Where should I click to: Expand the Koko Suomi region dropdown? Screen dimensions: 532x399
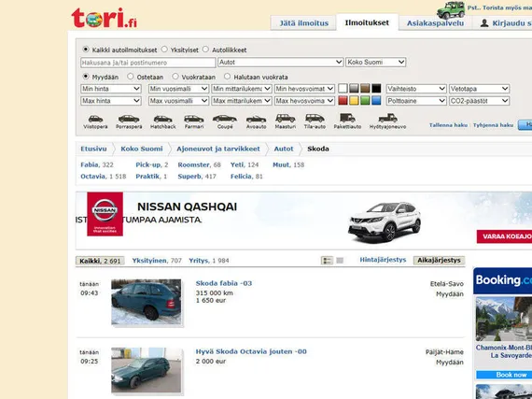tap(375, 63)
